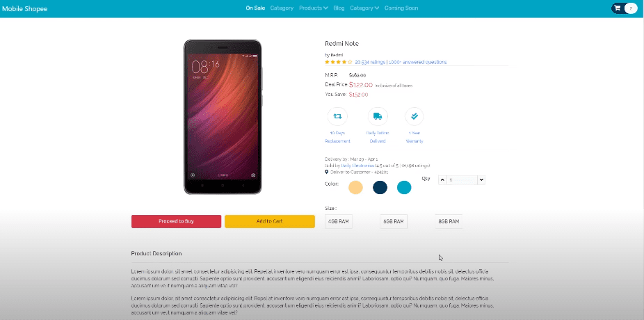Click the Redmi Note phone image
The image size is (644, 320).
click(223, 117)
